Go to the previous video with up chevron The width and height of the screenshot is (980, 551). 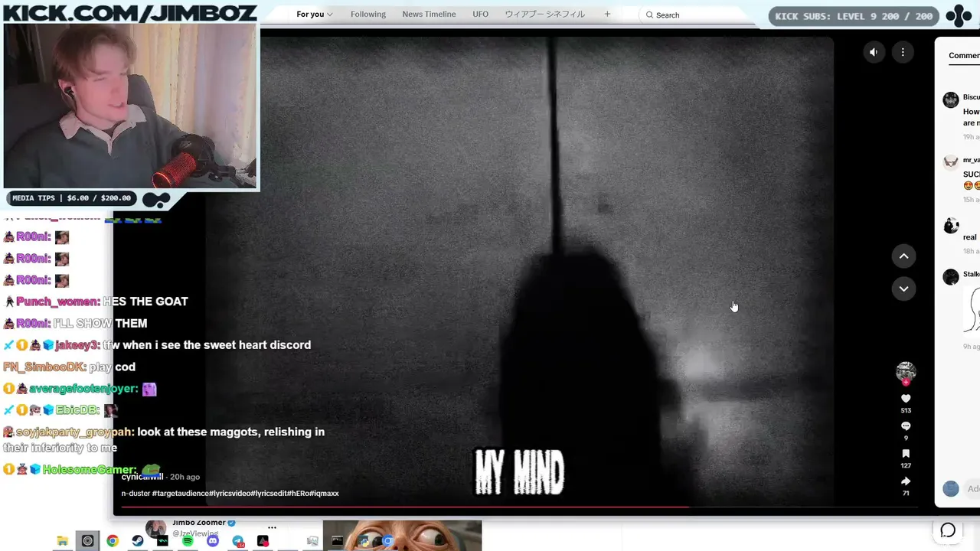pos(903,256)
